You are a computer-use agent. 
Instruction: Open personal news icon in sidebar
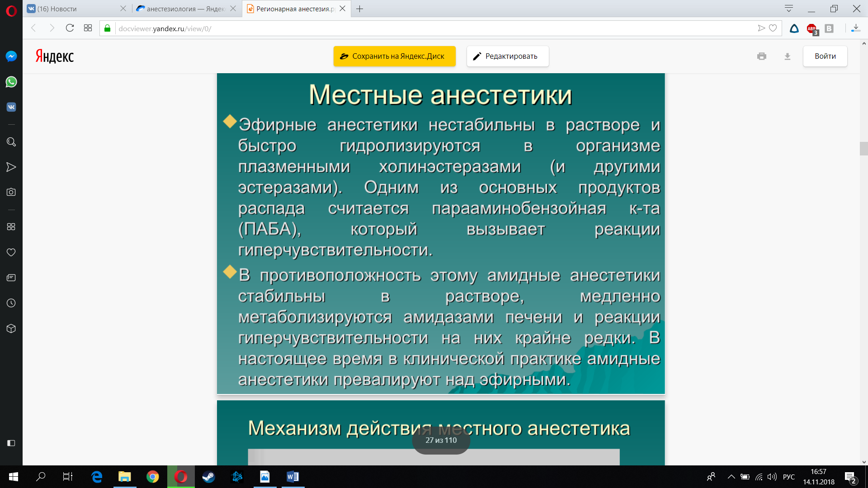[11, 277]
